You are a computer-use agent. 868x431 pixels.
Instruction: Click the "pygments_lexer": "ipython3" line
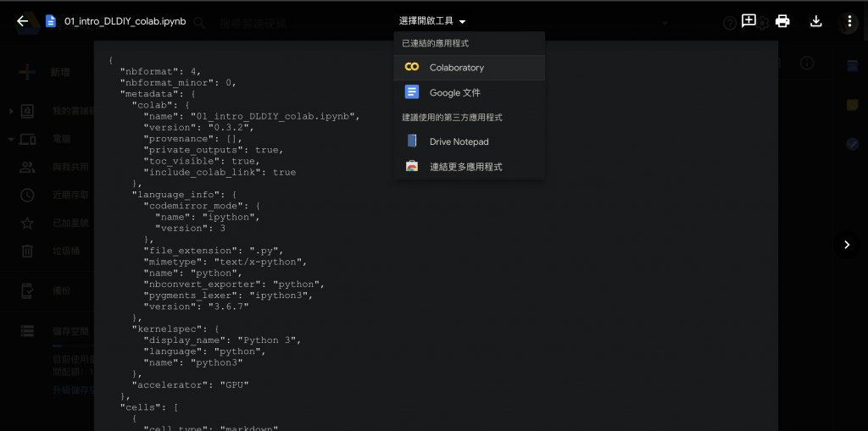(x=228, y=295)
